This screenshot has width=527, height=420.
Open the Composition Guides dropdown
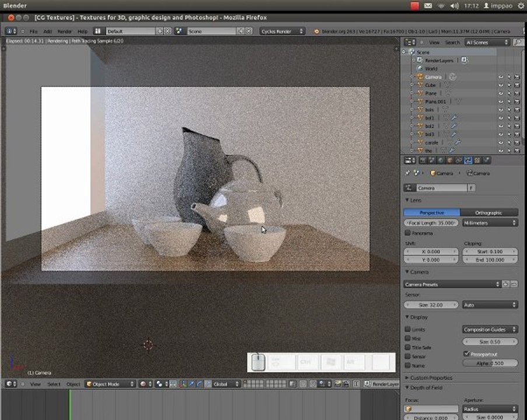[x=490, y=329]
